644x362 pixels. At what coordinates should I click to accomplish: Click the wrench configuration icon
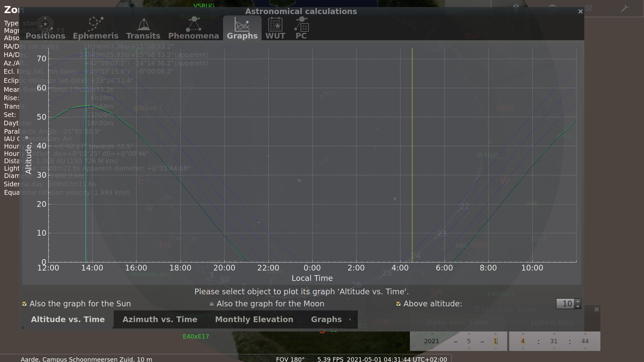point(625,8)
